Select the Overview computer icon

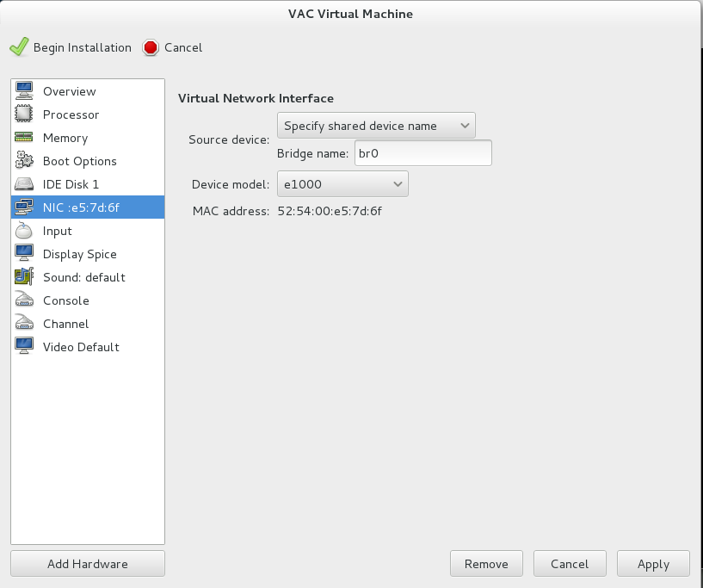24,90
